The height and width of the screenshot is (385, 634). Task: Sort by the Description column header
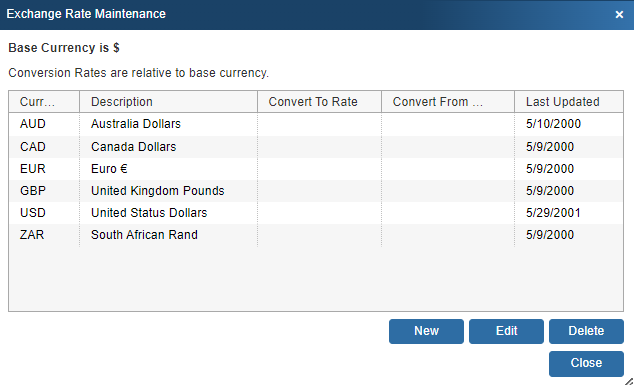[x=169, y=102]
